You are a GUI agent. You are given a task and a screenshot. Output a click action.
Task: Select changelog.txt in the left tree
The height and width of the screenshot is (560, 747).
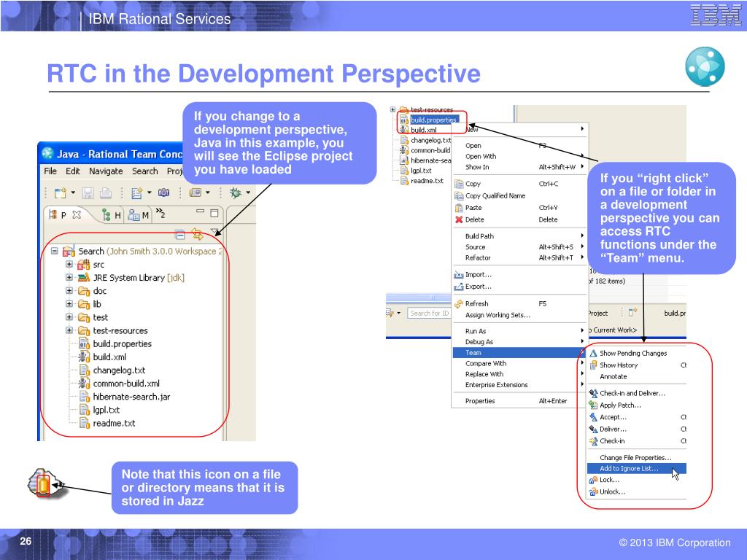pyautogui.click(x=119, y=370)
